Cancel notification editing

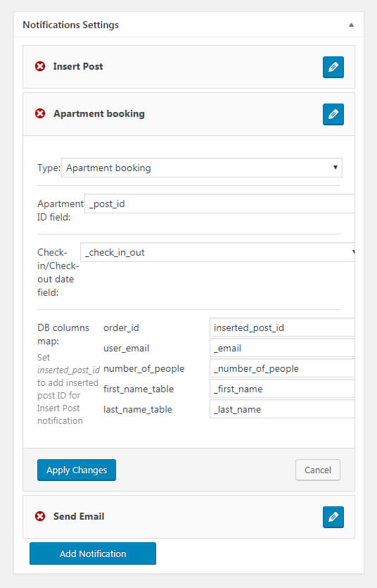(x=318, y=470)
